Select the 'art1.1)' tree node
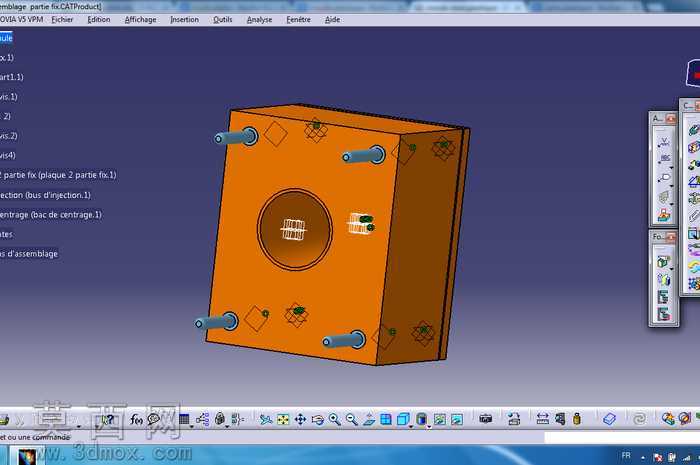 (12, 77)
